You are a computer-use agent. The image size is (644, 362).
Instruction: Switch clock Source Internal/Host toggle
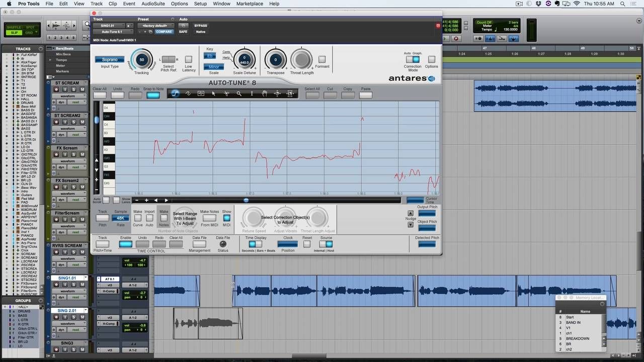click(x=326, y=244)
